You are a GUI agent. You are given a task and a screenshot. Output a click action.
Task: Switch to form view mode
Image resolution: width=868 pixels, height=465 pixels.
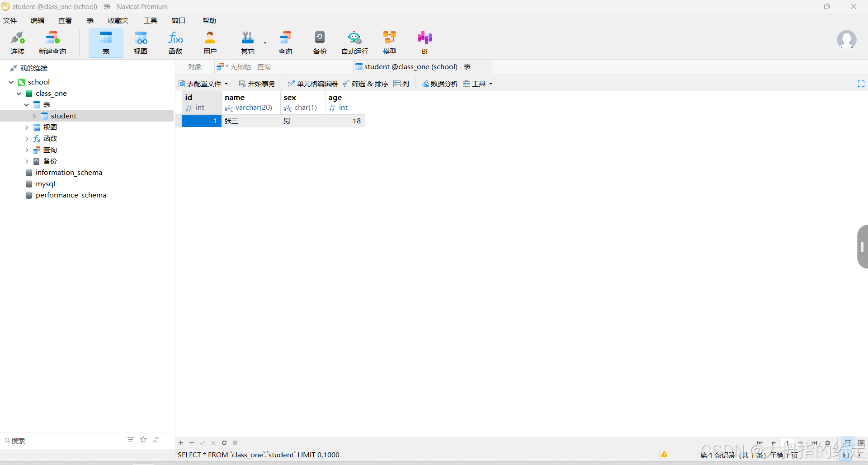tap(861, 443)
